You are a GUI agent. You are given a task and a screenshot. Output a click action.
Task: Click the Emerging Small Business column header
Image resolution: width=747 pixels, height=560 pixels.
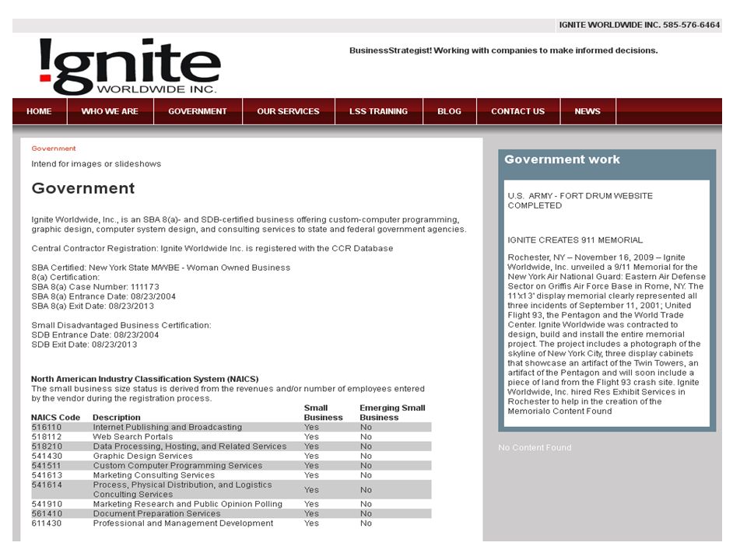[x=392, y=412]
